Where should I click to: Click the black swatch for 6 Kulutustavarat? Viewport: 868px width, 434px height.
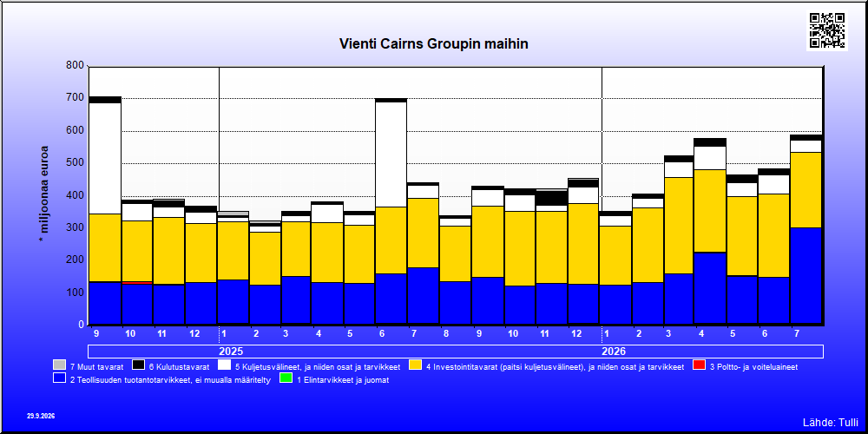click(138, 365)
